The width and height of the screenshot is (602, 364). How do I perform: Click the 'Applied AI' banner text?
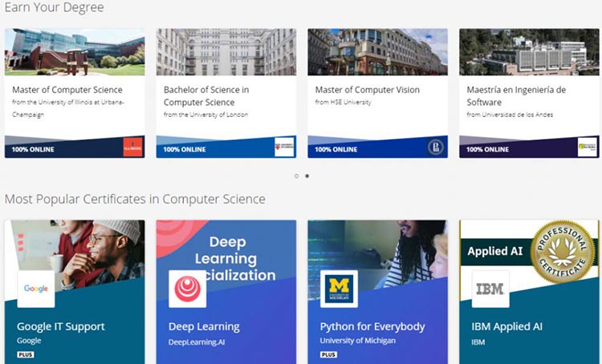point(495,251)
